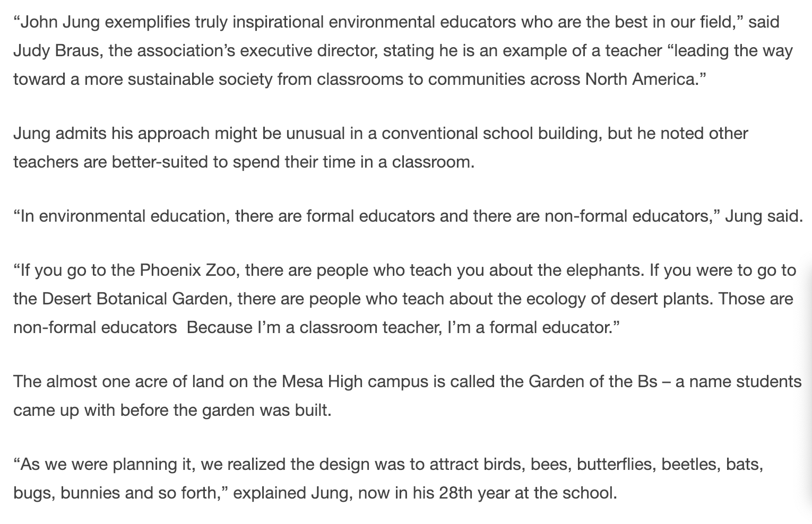The image size is (812, 524).
Task: Click the phrase "Phoenix Zoo" in the fourth paragraph
Action: (x=184, y=270)
